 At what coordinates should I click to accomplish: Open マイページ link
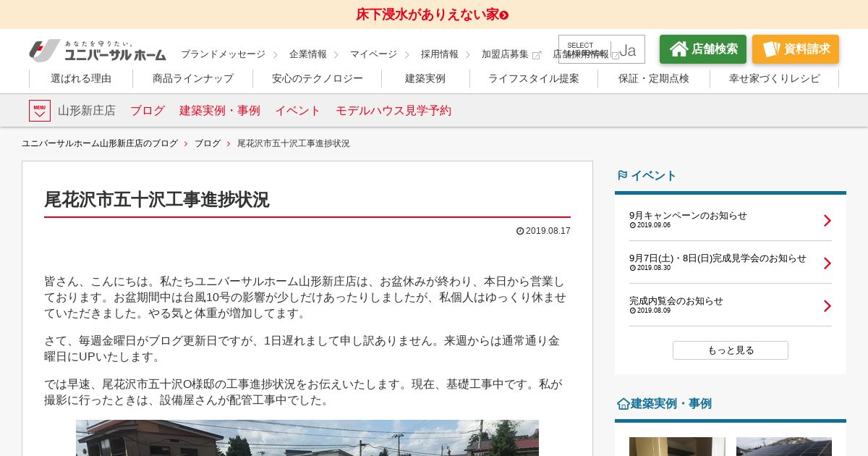(373, 54)
